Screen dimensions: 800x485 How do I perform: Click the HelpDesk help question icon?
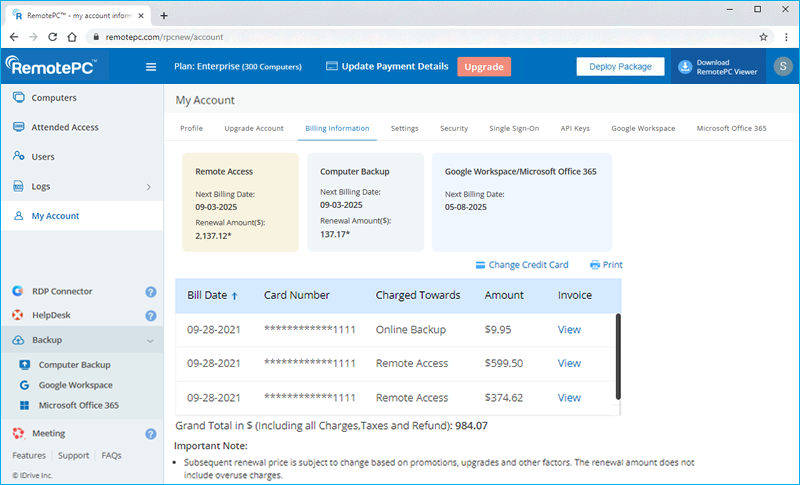151,315
